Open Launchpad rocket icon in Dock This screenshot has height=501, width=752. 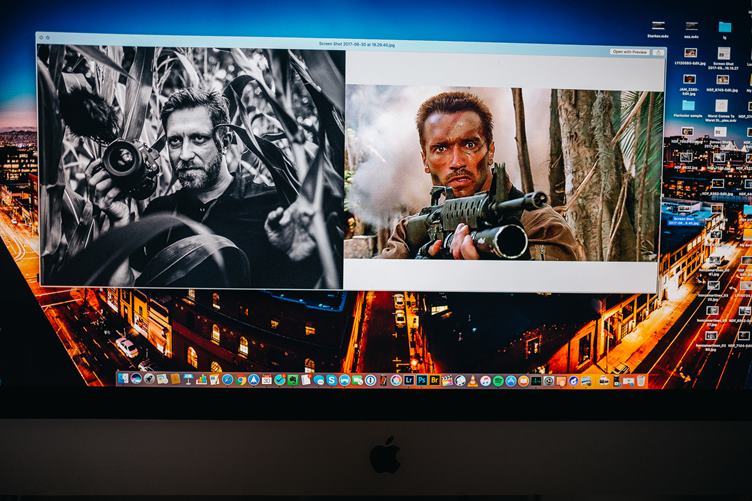(x=149, y=379)
